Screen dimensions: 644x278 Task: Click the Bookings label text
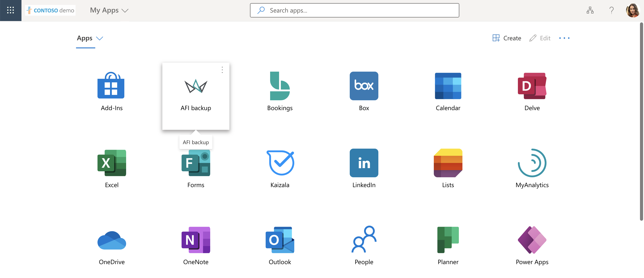coord(280,108)
